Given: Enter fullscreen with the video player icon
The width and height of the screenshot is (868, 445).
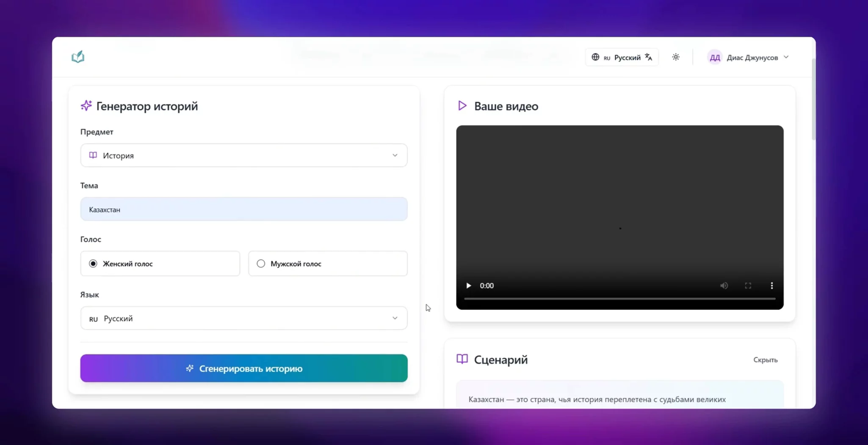Looking at the screenshot, I should [x=748, y=286].
